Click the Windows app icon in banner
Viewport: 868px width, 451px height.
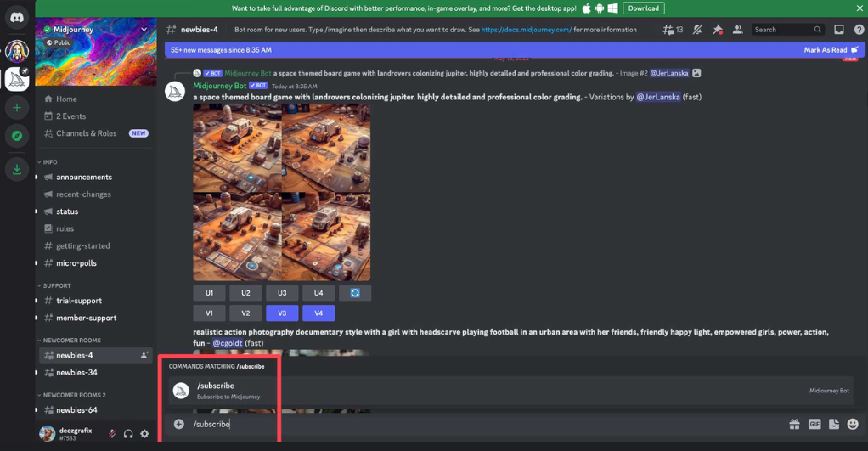613,8
